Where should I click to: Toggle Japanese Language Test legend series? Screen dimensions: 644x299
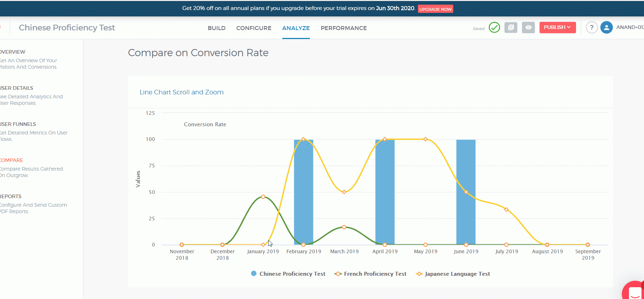pos(457,274)
